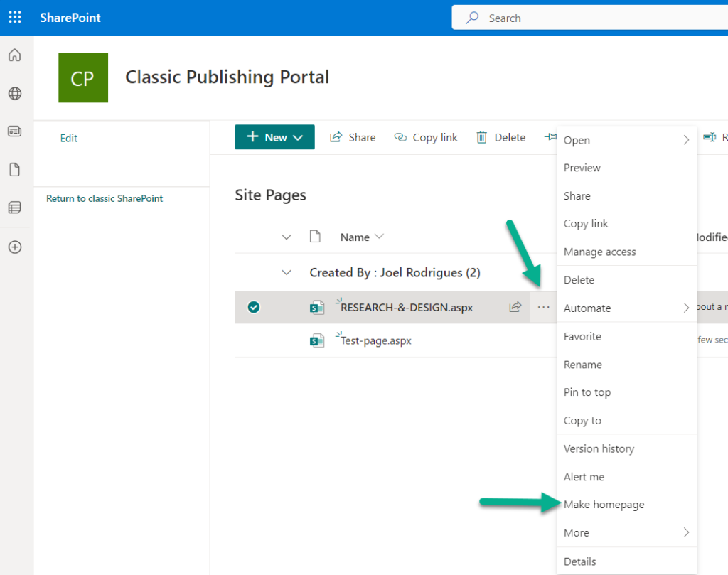Viewport: 728px width, 575px height.
Task: Click the three-dot menu on RESEARCH-&-DESIGN.aspx
Action: [x=543, y=307]
